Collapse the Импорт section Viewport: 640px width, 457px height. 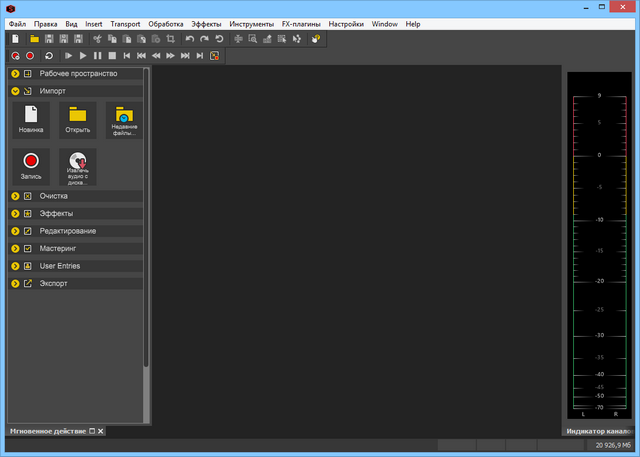[16, 91]
